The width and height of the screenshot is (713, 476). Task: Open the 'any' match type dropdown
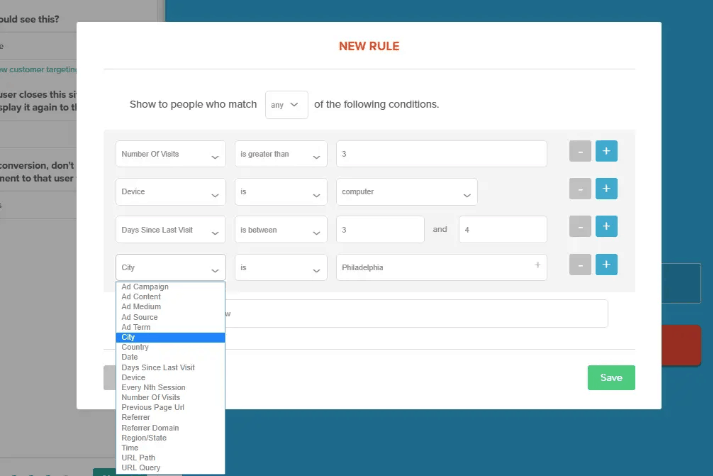click(286, 105)
